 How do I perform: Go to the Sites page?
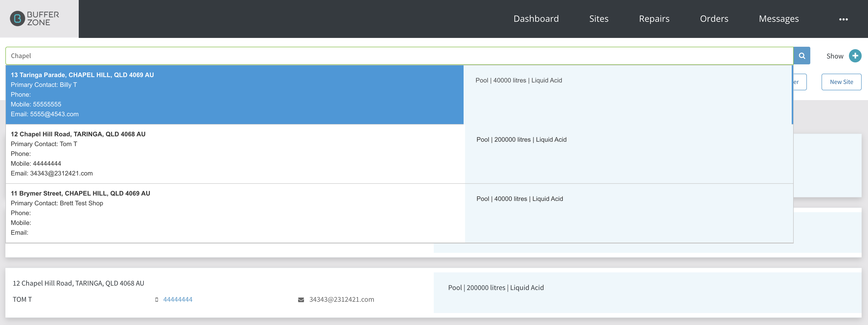[599, 19]
